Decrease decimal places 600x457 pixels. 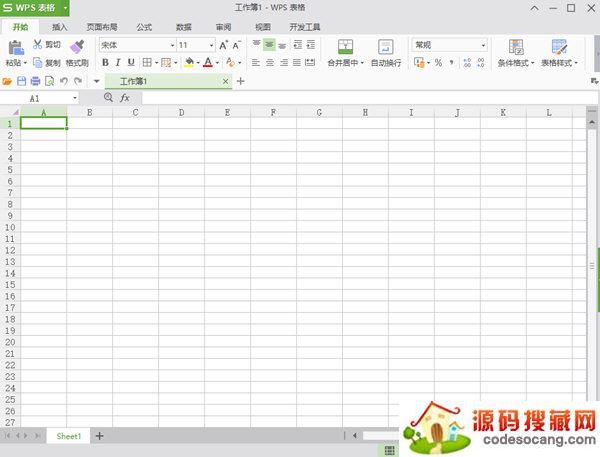(481, 62)
